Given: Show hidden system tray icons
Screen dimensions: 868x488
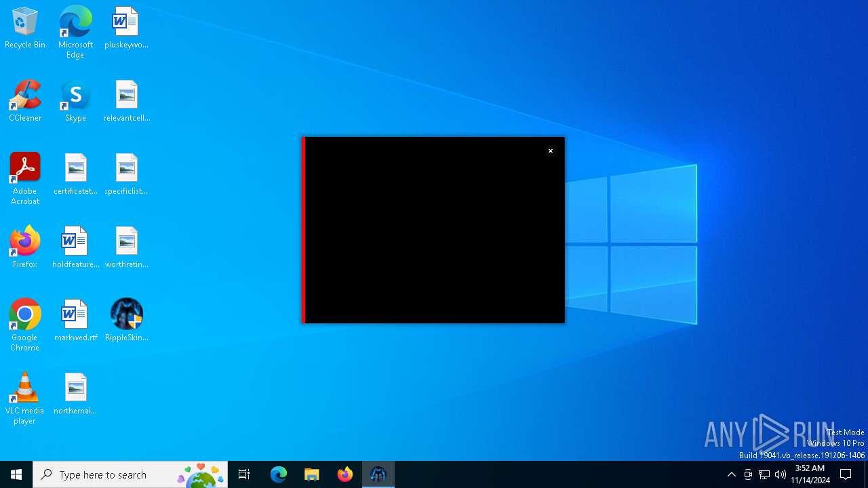Looking at the screenshot, I should point(731,474).
